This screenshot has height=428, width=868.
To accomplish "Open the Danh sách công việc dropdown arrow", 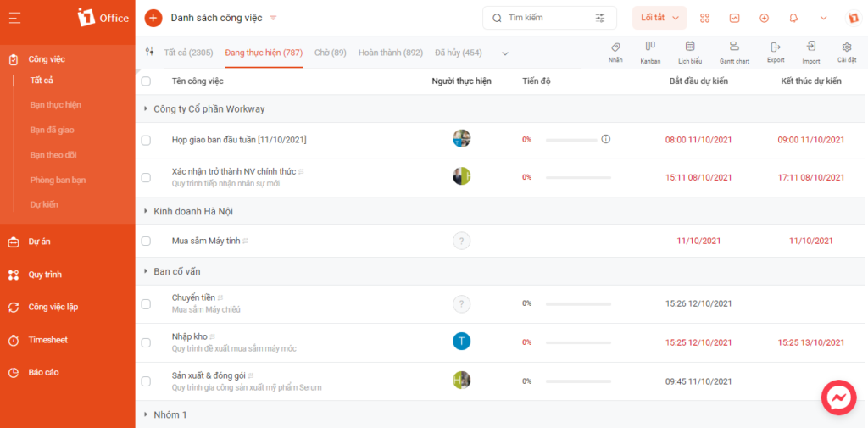I will [x=273, y=19].
